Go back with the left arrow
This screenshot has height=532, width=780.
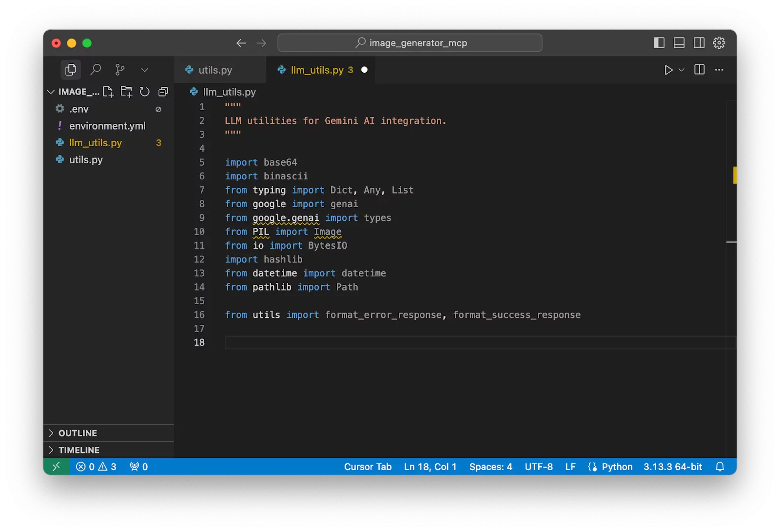[241, 43]
